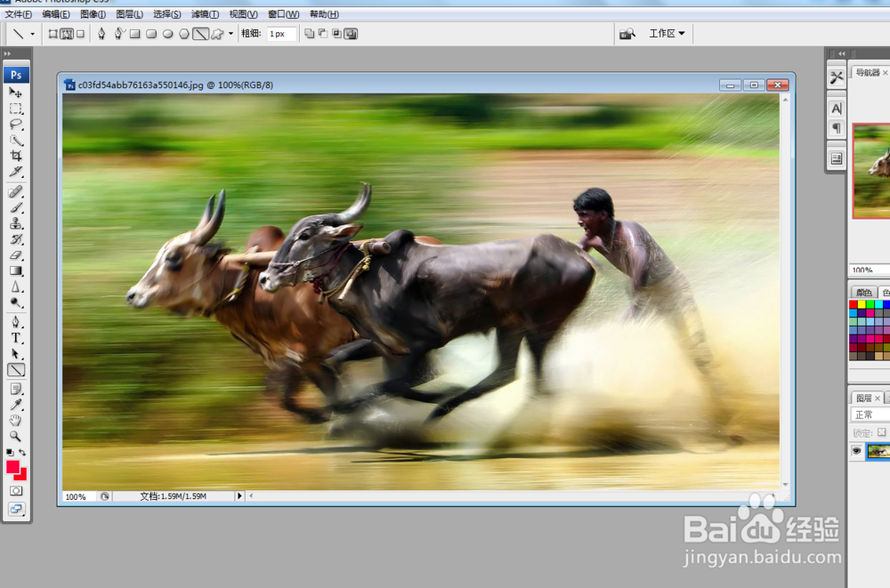Select the History Brush tool
This screenshot has width=890, height=588.
pos(16,239)
